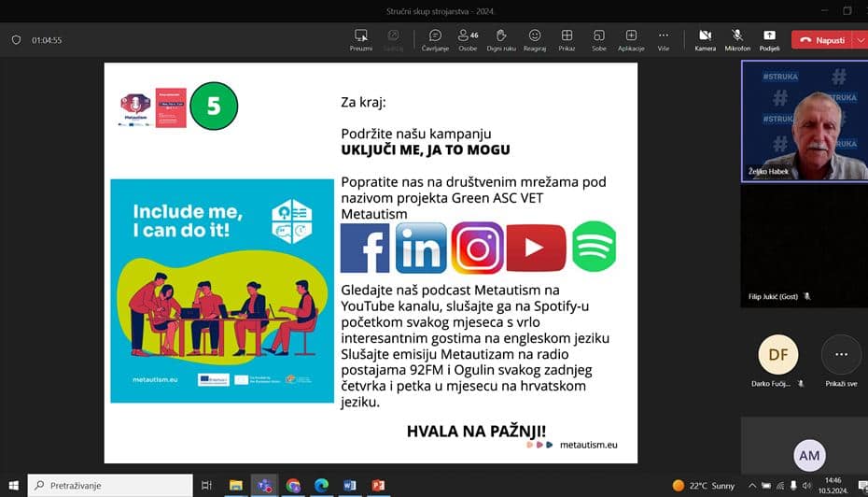Click the Metautism podcast logo on slide
This screenshot has height=497, width=868.
(x=135, y=109)
